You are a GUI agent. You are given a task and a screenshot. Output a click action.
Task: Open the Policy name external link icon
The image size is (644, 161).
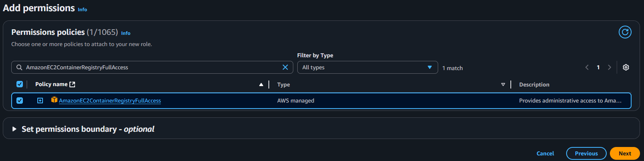point(72,84)
